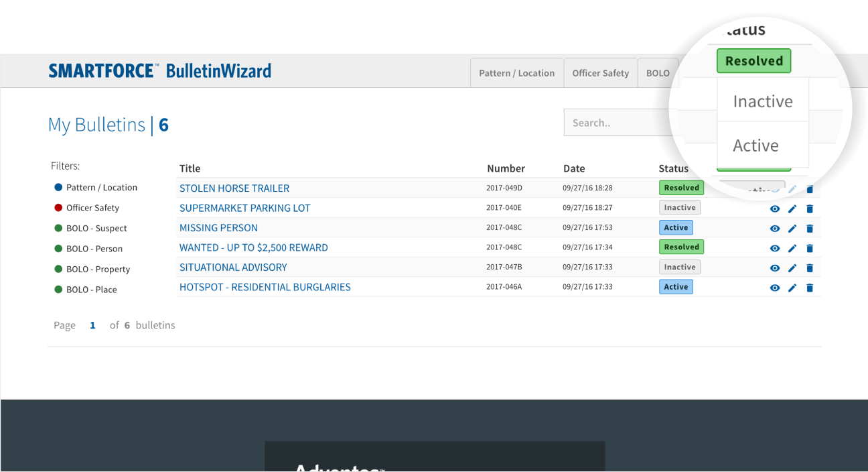Open the STOLEN HORSE TRAILER bulletin link
This screenshot has height=472, width=868.
pos(234,188)
